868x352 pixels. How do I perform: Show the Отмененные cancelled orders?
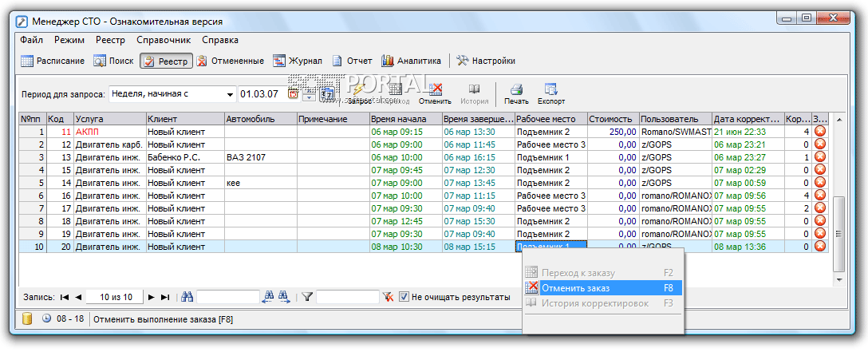pyautogui.click(x=231, y=61)
